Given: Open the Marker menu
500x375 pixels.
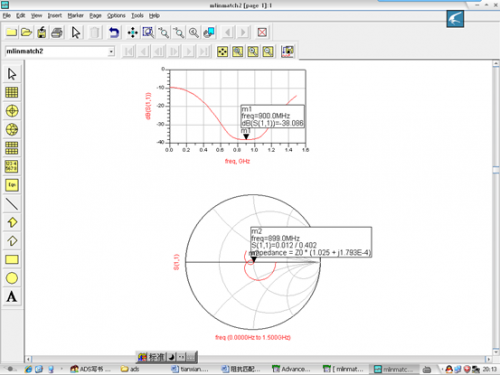Looking at the screenshot, I should [76, 15].
